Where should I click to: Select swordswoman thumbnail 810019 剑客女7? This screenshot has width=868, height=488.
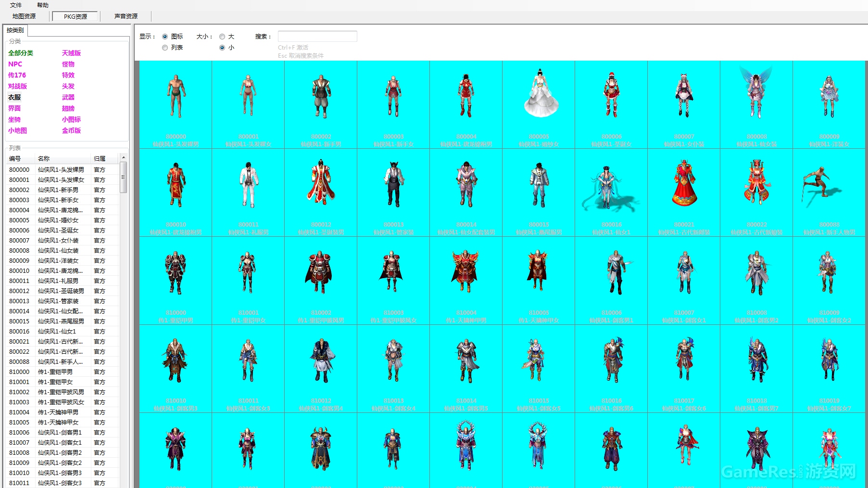(x=829, y=369)
